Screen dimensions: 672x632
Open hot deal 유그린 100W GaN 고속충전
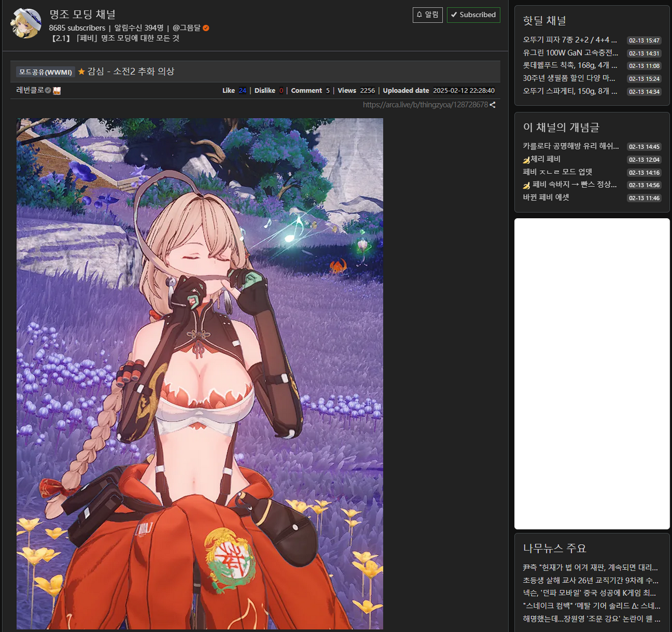pos(570,53)
